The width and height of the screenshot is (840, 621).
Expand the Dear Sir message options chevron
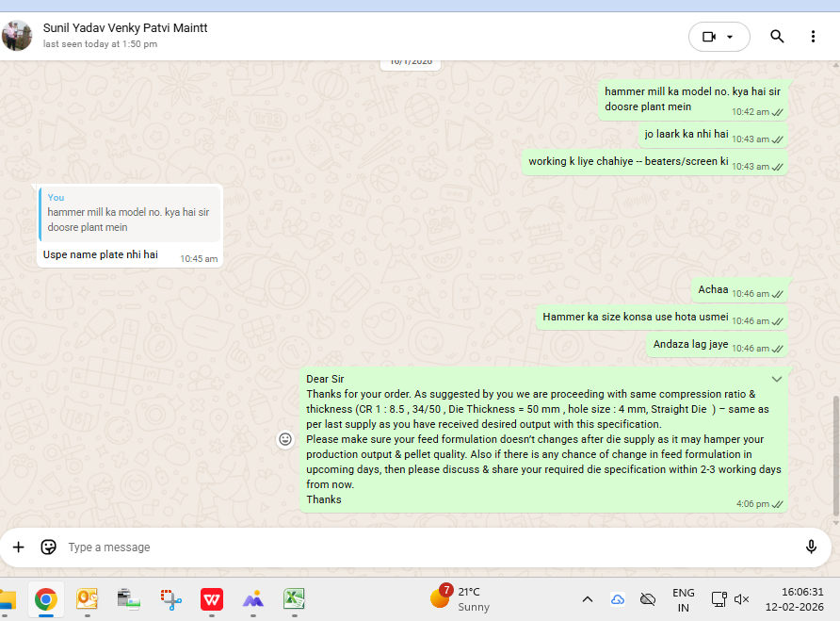(777, 379)
